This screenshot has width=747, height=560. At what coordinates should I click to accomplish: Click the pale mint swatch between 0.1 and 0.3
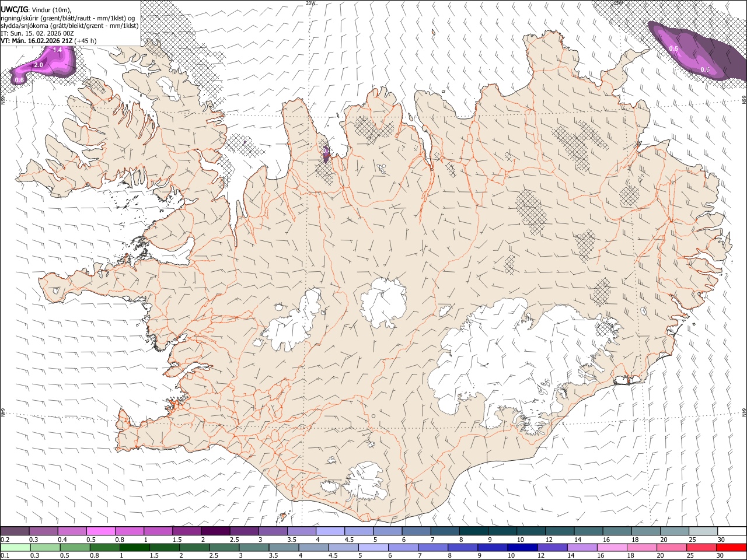[x=15, y=547]
